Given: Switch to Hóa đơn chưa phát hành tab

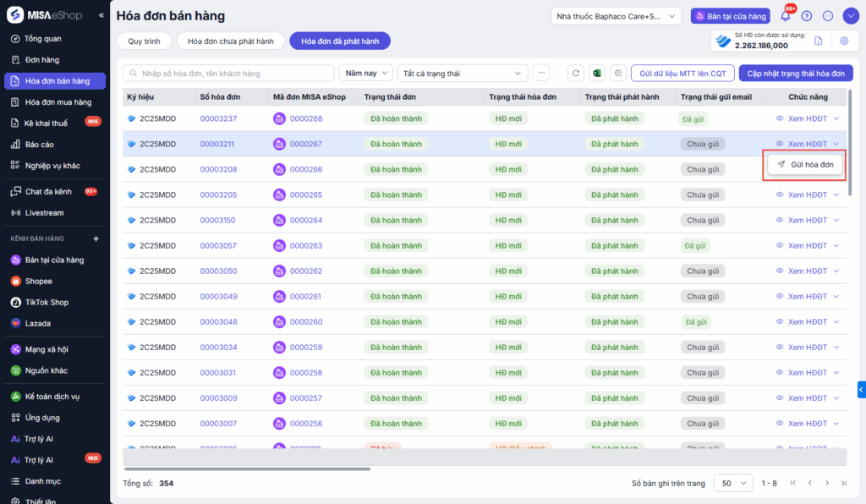Looking at the screenshot, I should pyautogui.click(x=230, y=41).
